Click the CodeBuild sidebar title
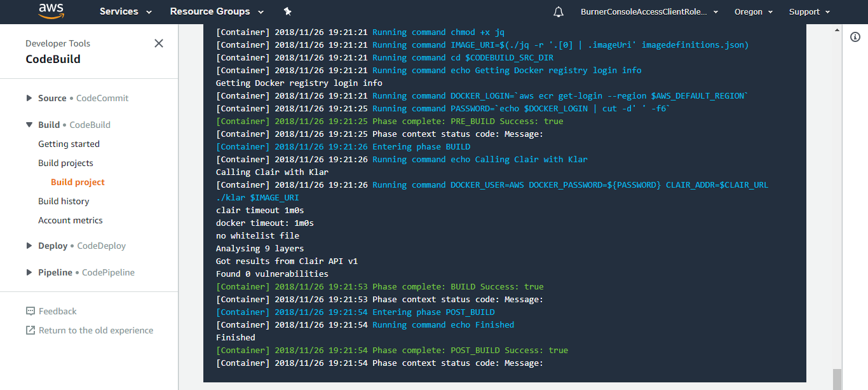The image size is (868, 390). pyautogui.click(x=53, y=59)
